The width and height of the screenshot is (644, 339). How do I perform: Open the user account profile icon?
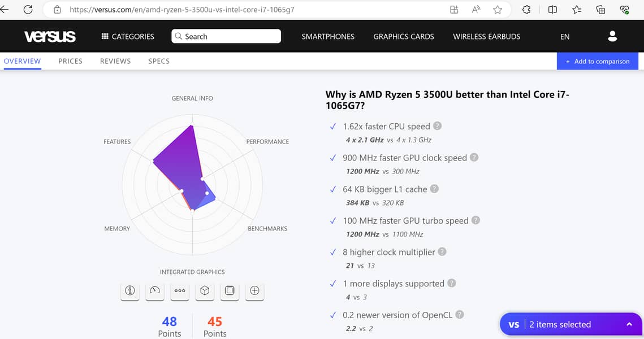click(612, 36)
